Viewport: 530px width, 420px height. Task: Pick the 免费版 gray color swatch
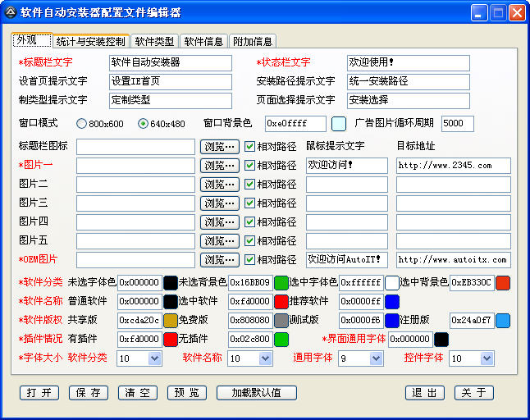[281, 321]
